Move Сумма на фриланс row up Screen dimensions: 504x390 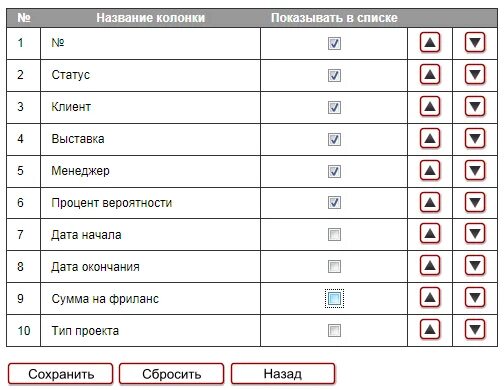pyautogui.click(x=430, y=297)
